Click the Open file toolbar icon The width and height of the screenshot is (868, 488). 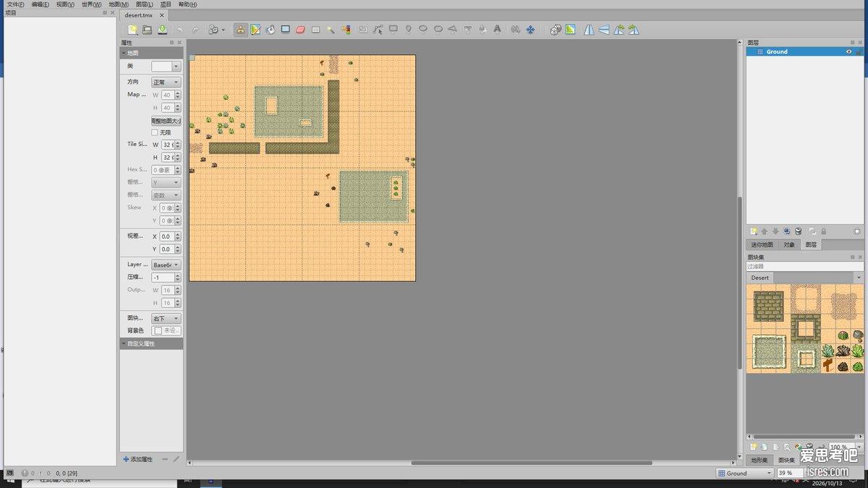(x=147, y=30)
